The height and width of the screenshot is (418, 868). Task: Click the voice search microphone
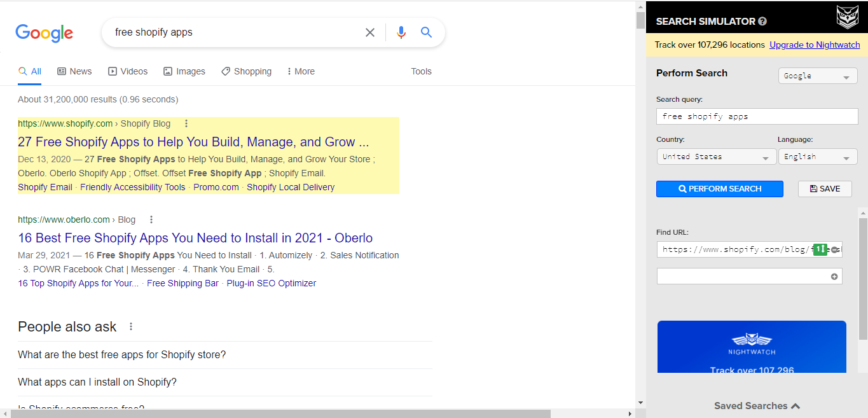[401, 32]
